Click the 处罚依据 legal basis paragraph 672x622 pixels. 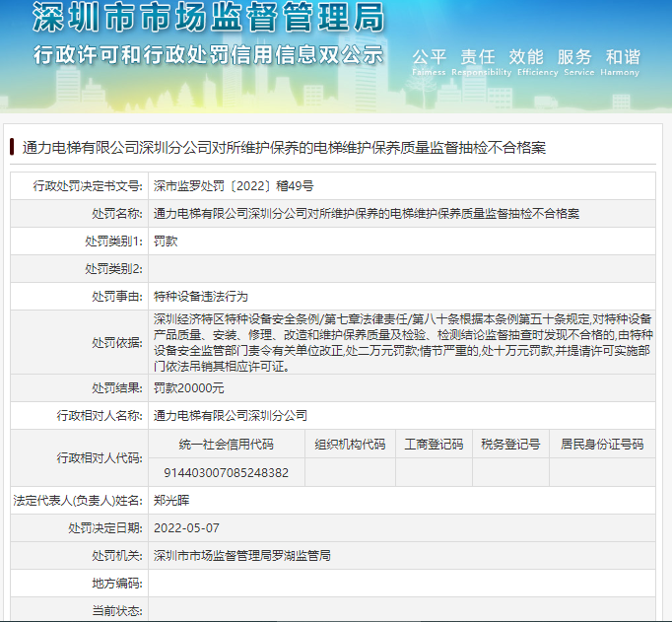coord(403,342)
